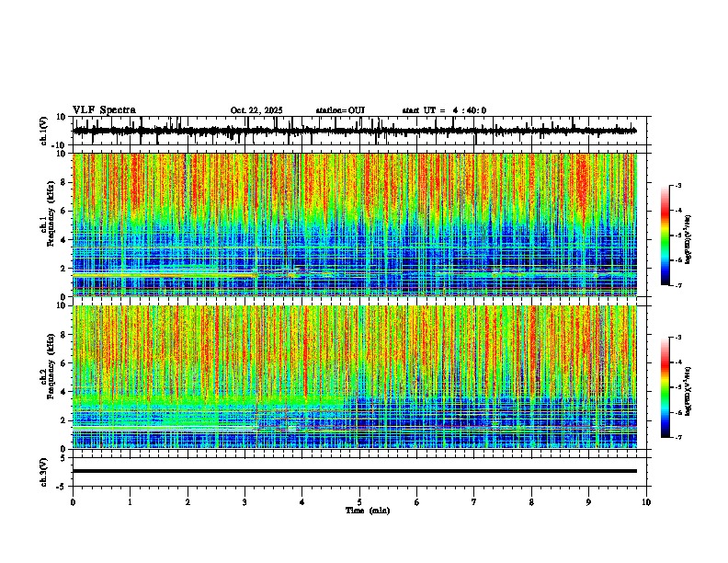
Task: Click the "6" kHz tick of ch.2 spectrogram
Action: pyautogui.click(x=64, y=363)
